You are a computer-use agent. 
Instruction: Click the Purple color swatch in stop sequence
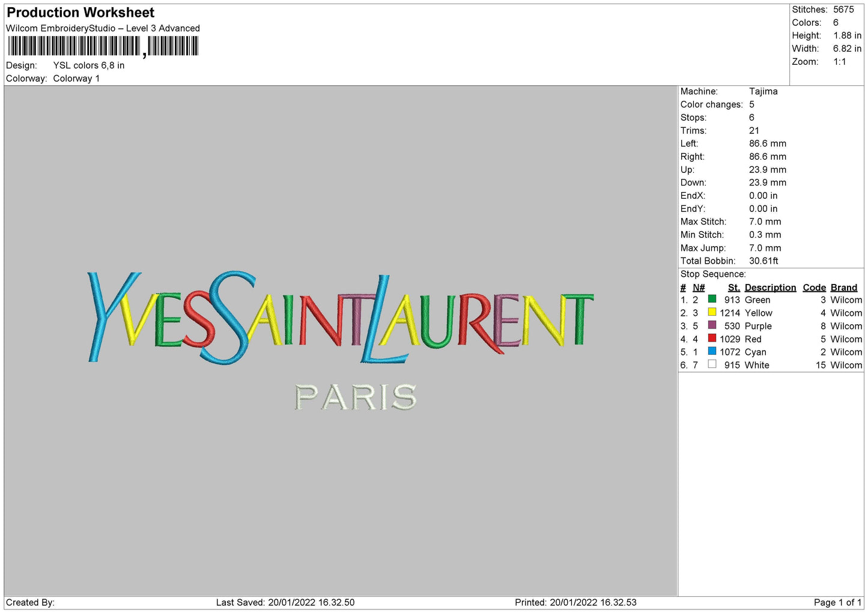[712, 325]
